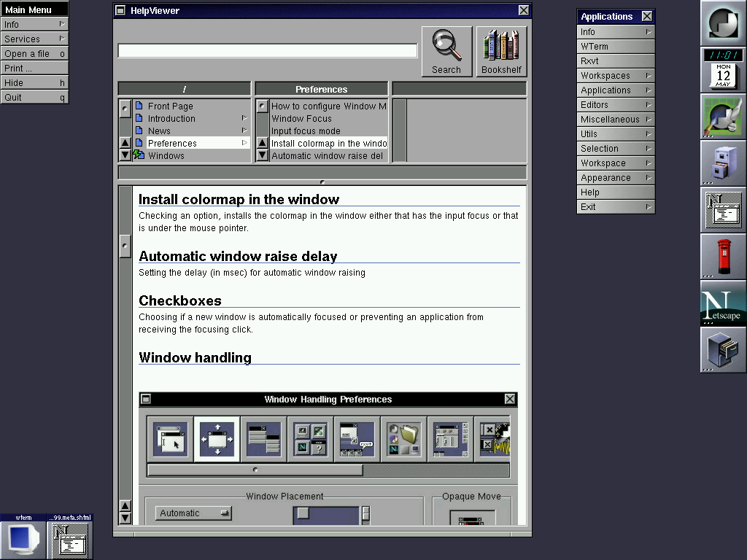Viewport: 747px width, 560px height.
Task: Click the Search magnifying glass button
Action: (x=446, y=51)
